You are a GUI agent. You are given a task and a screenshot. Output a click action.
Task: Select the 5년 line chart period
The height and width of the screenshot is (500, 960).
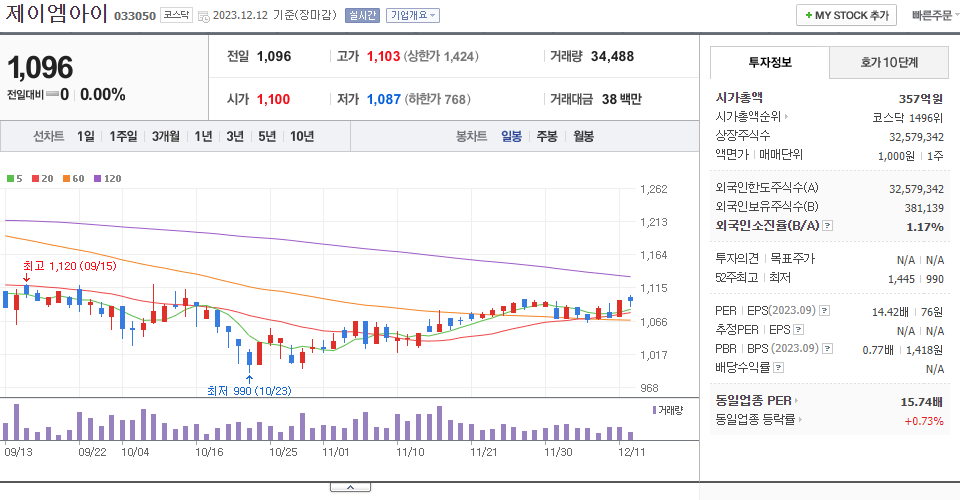(267, 136)
